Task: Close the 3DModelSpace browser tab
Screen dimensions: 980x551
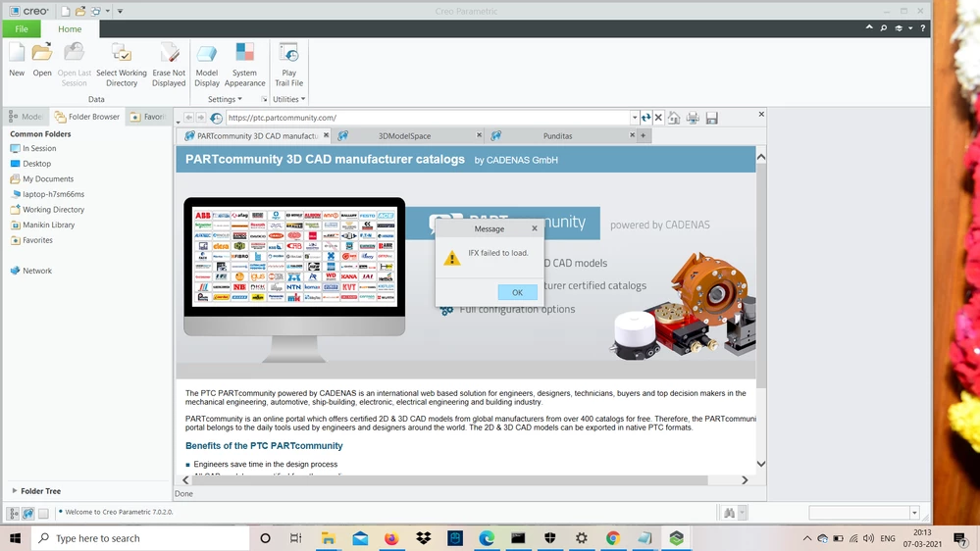Action: pyautogui.click(x=480, y=135)
